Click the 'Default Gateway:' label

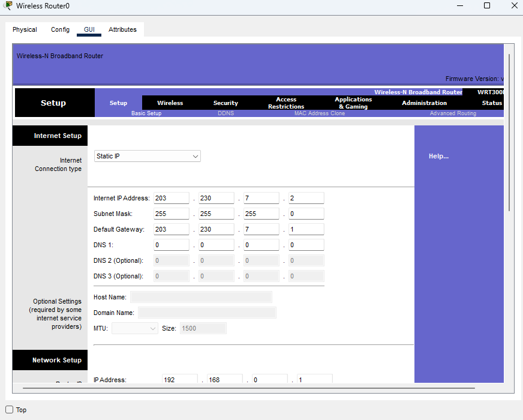pos(119,229)
